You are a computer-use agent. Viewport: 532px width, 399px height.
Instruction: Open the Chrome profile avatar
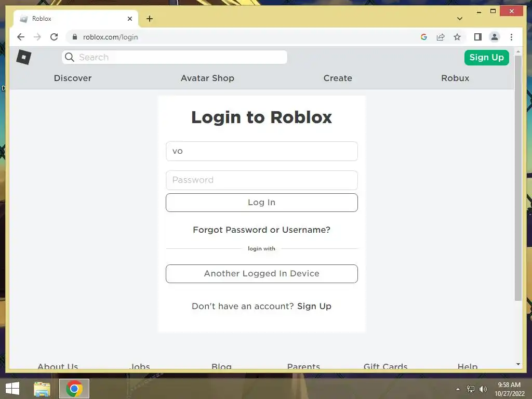pos(495,37)
